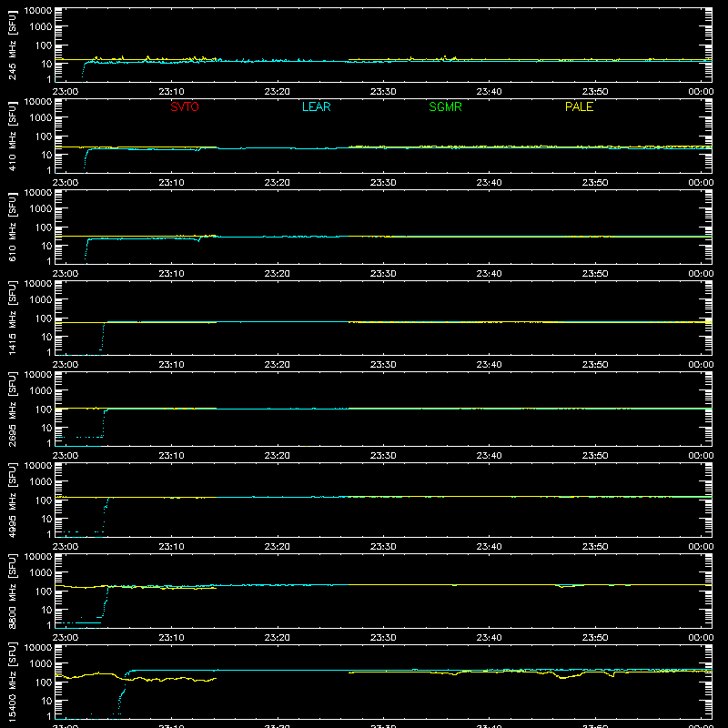Click the 23:30 tick under the 245 MHz plot
The image size is (728, 728).
383,92
